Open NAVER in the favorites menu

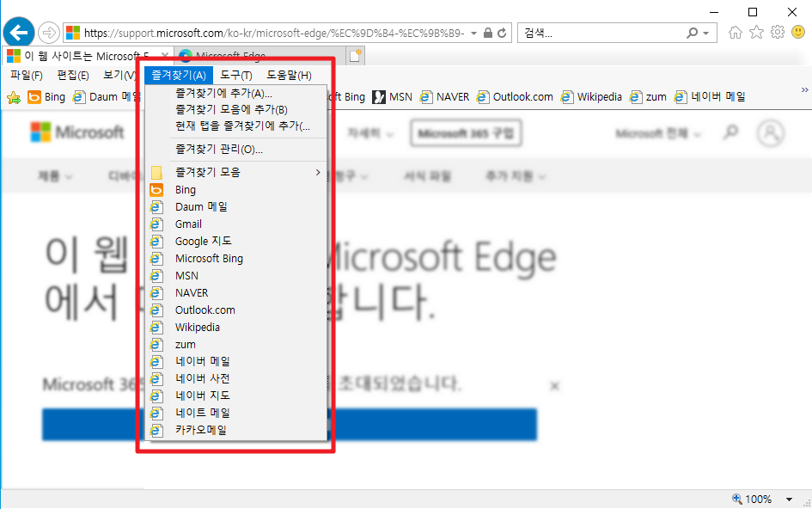pos(236,293)
